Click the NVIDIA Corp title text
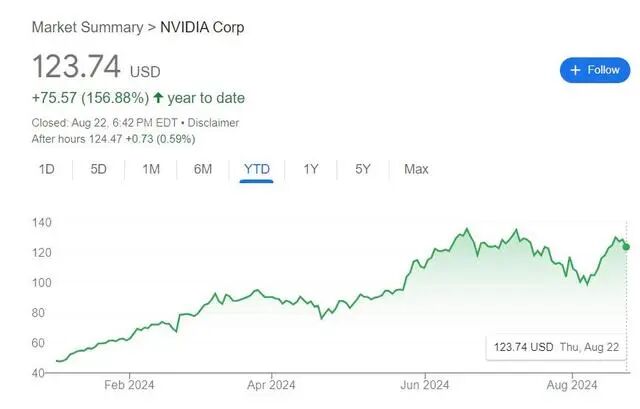This screenshot has width=640, height=409. pyautogui.click(x=202, y=27)
